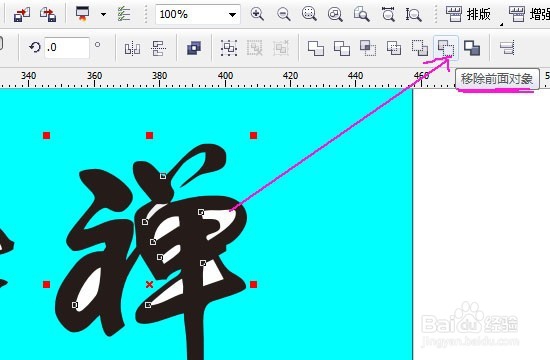Open Align and Distribute icon
Image resolution: width=550 pixels, height=360 pixels.
coord(507,48)
